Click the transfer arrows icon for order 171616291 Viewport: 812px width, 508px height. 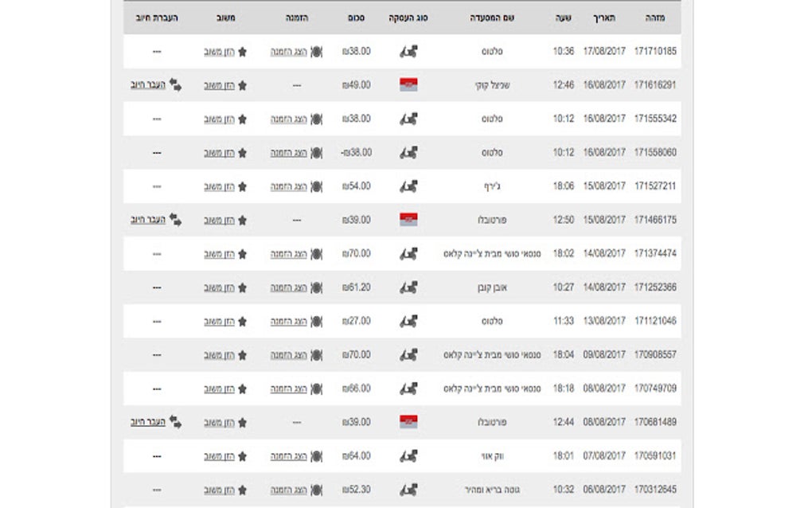175,85
